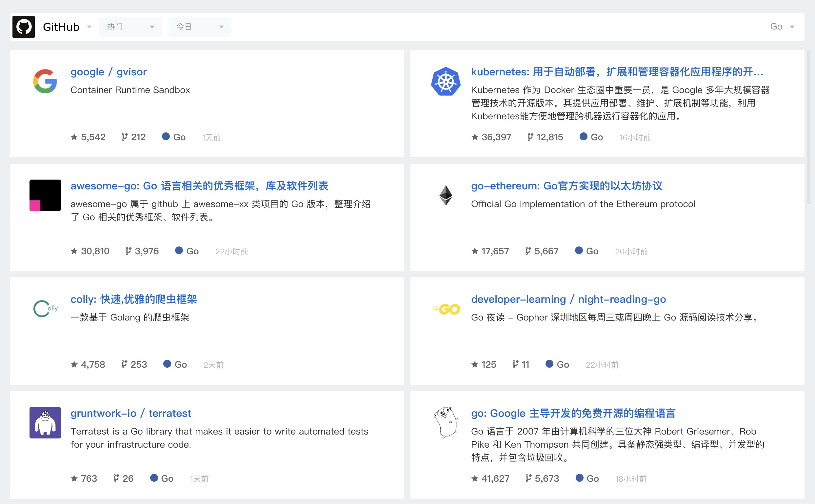Open developer-learning / night-reading-go link
Screen dimensions: 815x504
(x=568, y=299)
